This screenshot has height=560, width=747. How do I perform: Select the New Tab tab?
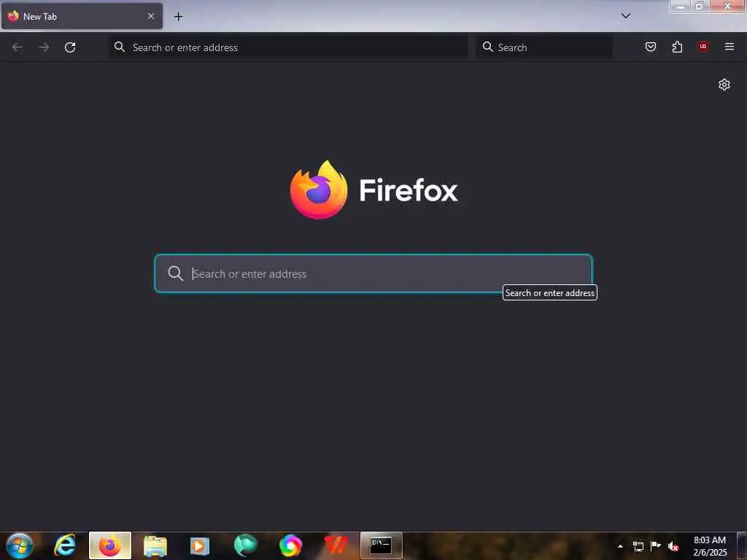pos(82,16)
